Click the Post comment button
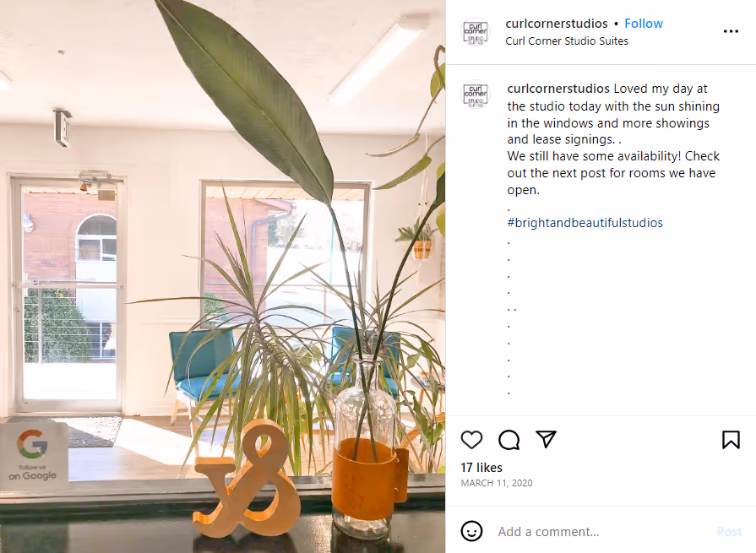 coord(728,532)
